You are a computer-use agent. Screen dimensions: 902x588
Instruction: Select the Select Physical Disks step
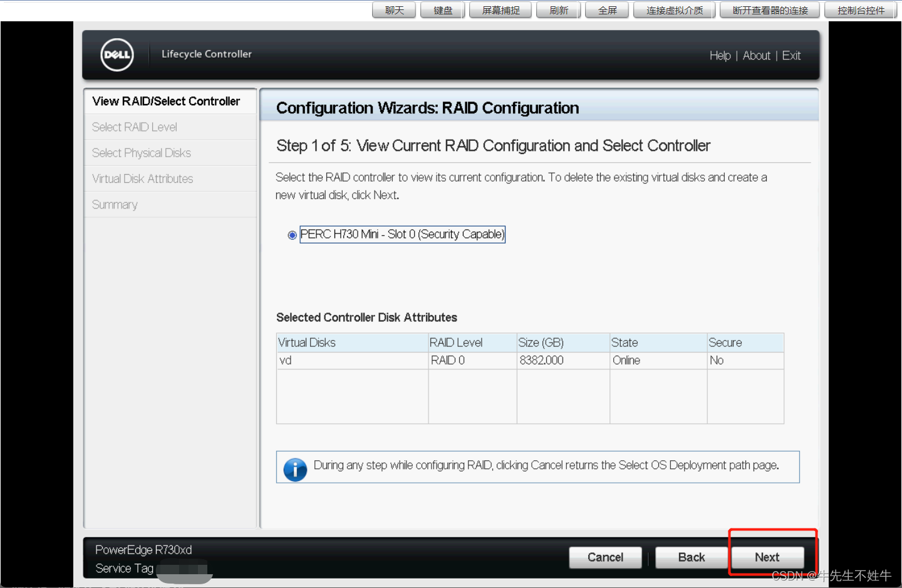pos(170,153)
